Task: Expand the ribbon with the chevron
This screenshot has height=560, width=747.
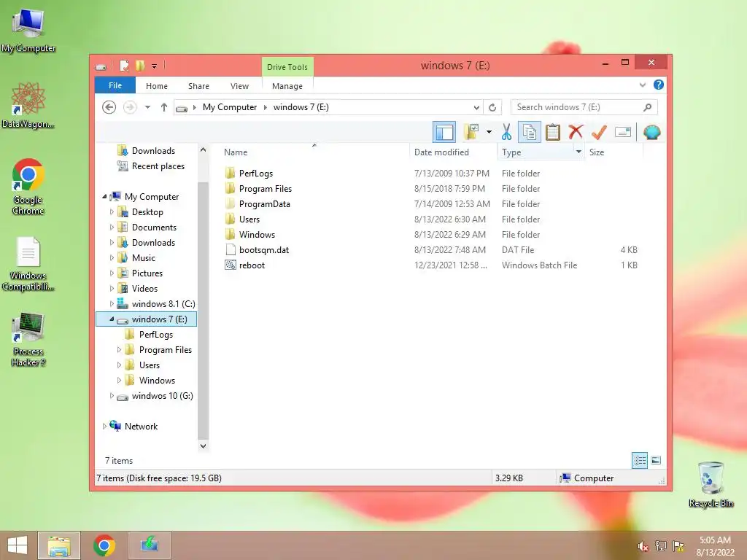Action: (642, 85)
